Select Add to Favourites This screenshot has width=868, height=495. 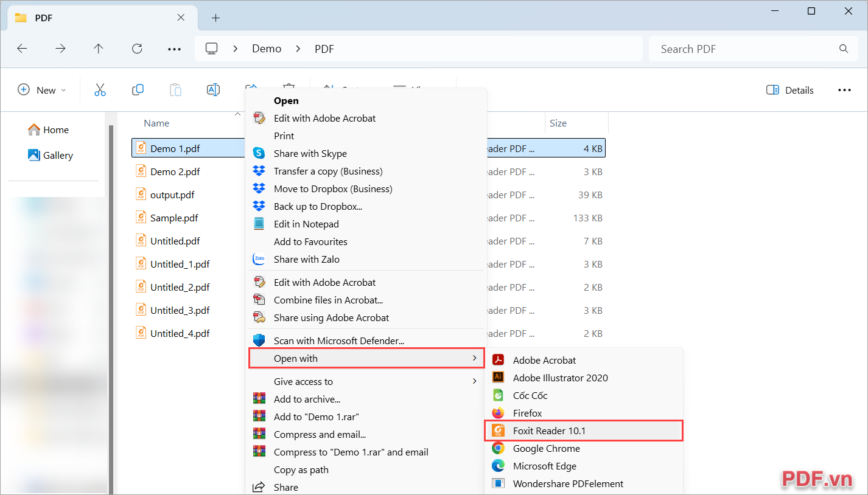(366, 241)
